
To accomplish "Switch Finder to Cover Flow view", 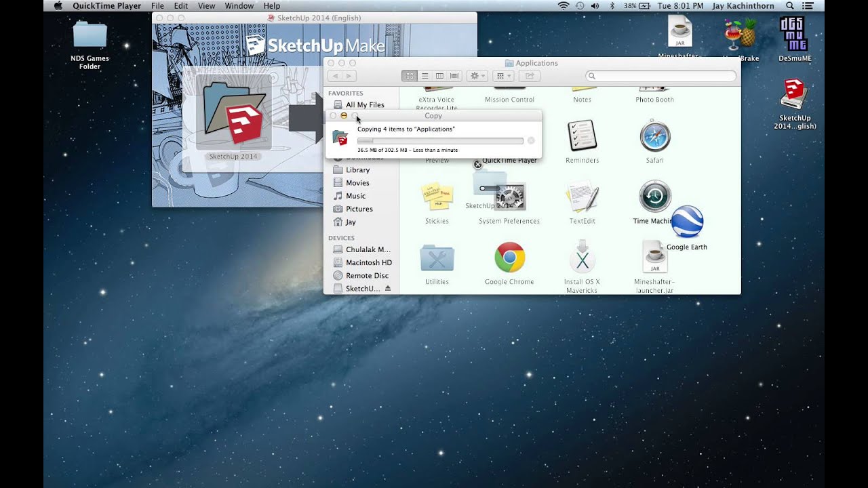I will 454,76.
